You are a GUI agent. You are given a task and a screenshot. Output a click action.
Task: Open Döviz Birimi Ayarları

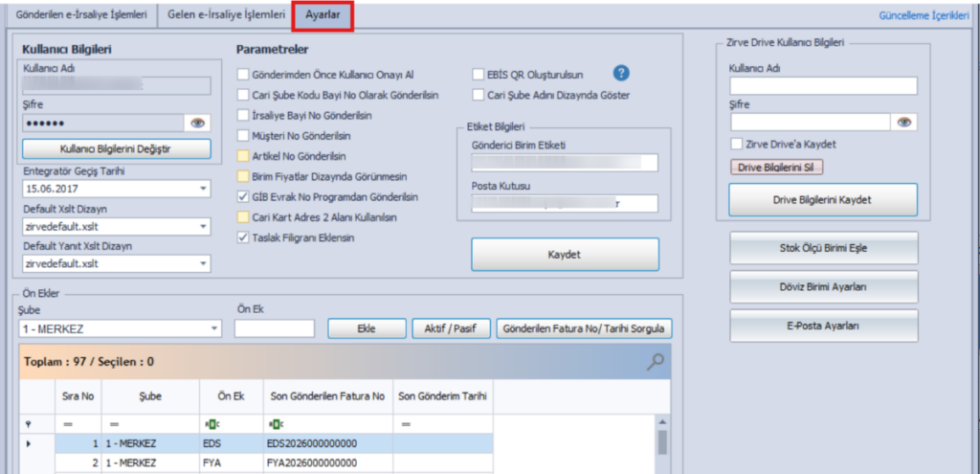[823, 287]
